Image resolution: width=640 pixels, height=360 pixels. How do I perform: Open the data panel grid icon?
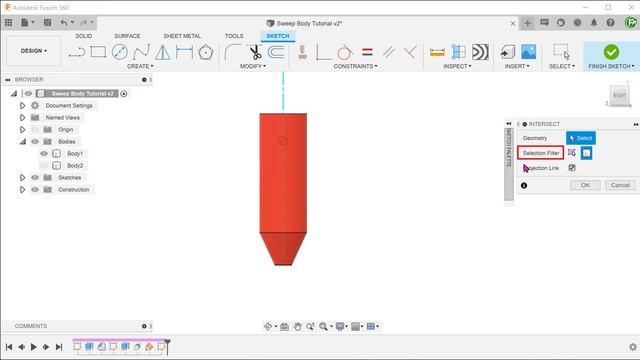9,22
